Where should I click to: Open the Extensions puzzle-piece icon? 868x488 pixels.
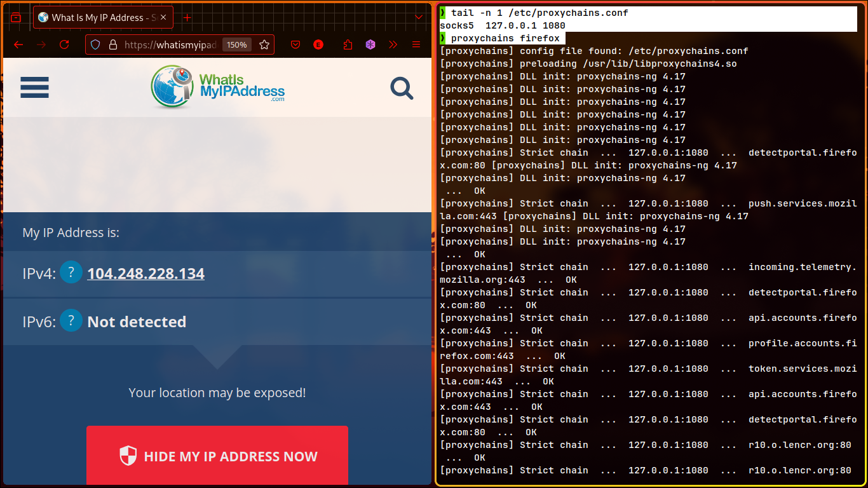coord(348,44)
